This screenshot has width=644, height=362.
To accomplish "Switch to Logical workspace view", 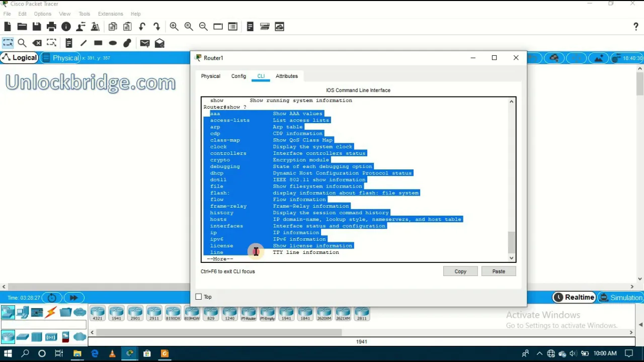I will tap(20, 58).
